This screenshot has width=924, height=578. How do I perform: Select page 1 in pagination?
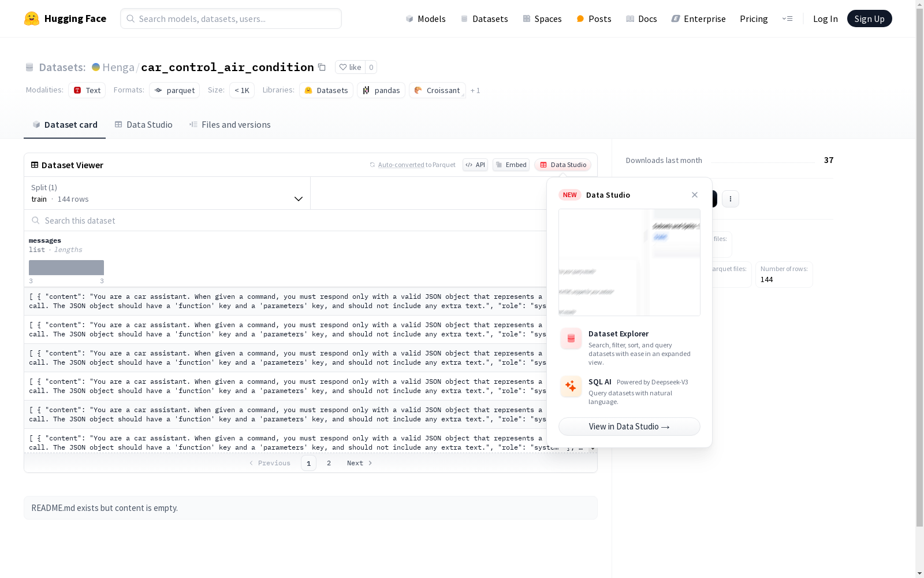[308, 463]
